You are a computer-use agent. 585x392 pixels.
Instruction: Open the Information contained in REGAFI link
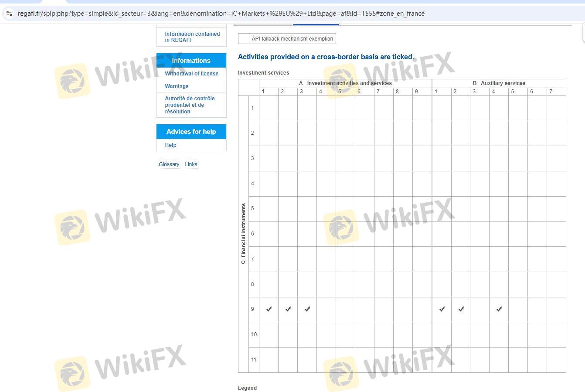192,37
